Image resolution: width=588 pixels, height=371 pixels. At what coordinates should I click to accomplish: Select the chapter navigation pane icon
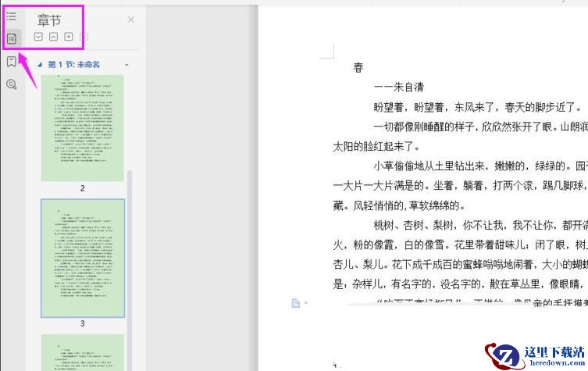(x=12, y=38)
